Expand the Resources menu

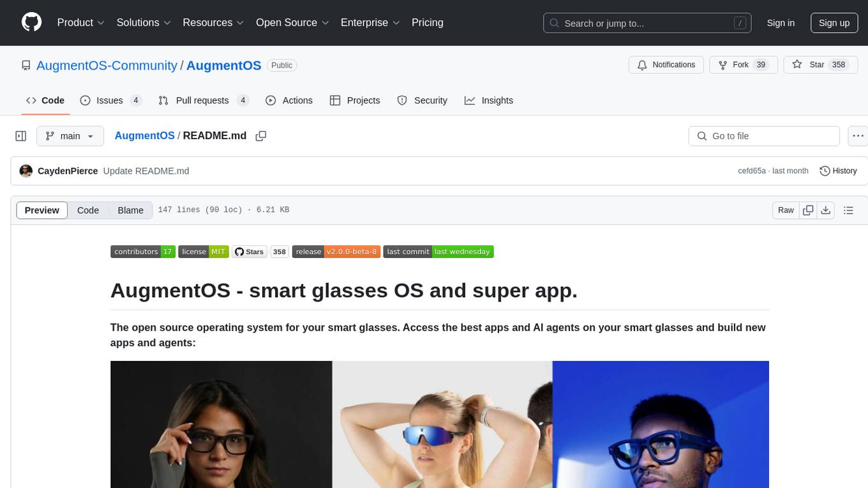(x=213, y=22)
